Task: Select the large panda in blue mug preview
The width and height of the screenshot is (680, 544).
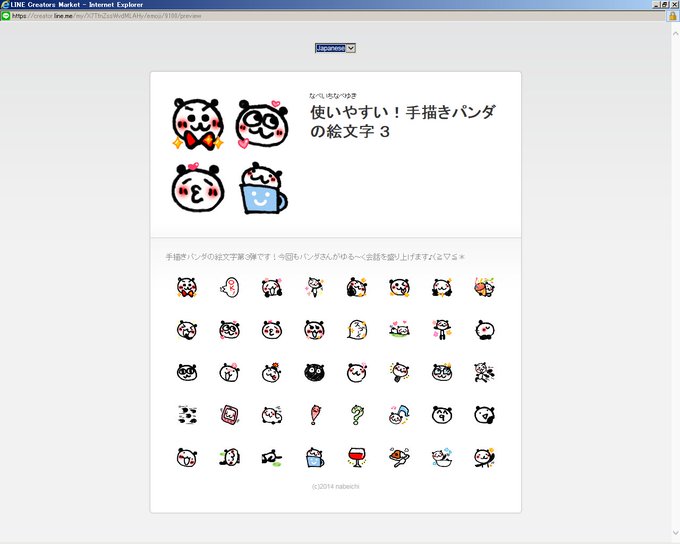Action: click(263, 188)
